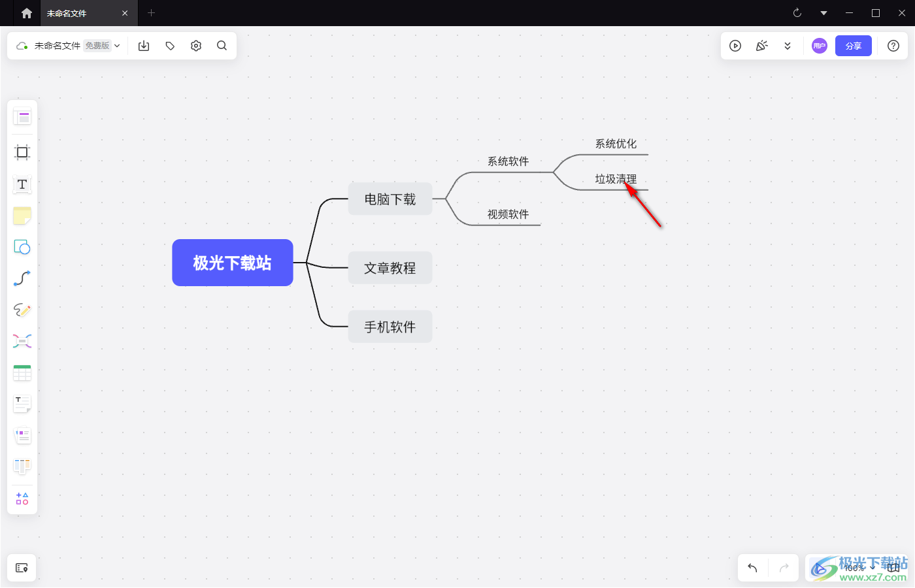Click the 未命名文件 file name label

(x=58, y=46)
